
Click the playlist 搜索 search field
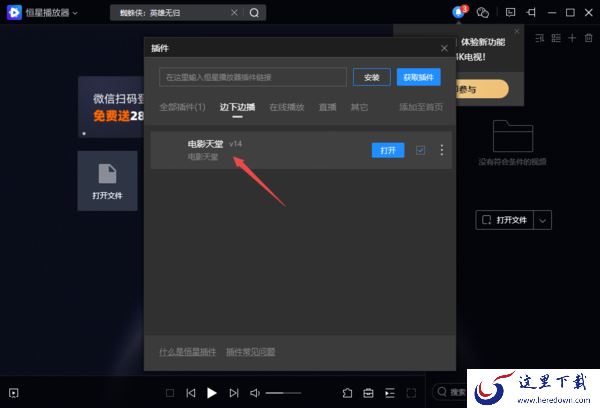451,392
